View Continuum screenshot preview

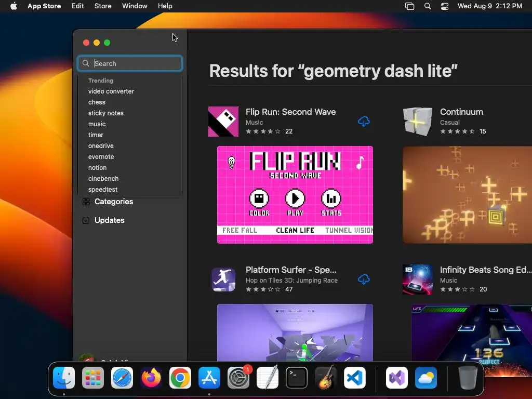pos(467,195)
